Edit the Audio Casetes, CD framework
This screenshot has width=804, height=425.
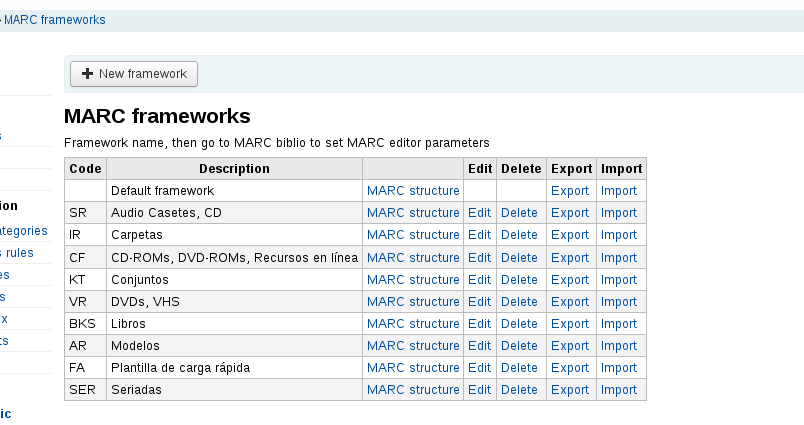coord(479,212)
